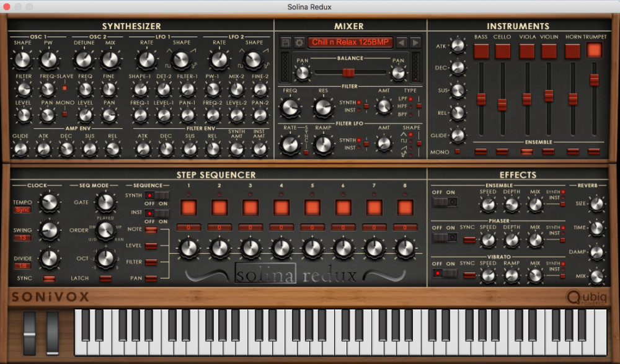This screenshot has width=620, height=364.
Task: Enable the VIOLA instrument button
Action: 526,51
